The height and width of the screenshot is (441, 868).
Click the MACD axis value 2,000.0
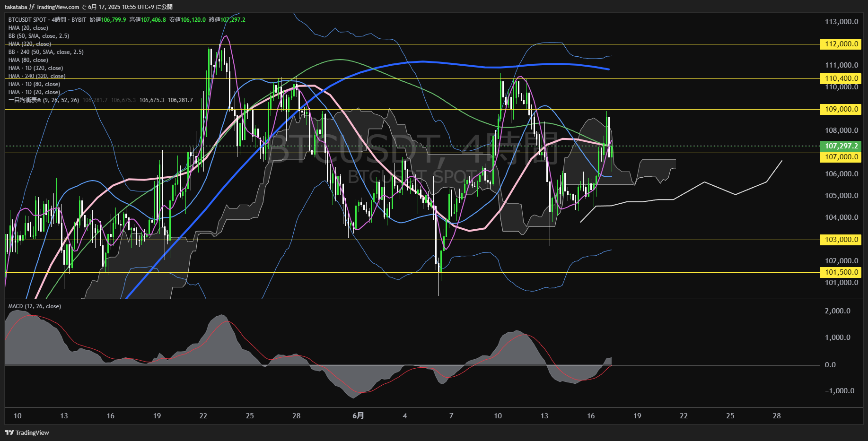click(x=837, y=311)
